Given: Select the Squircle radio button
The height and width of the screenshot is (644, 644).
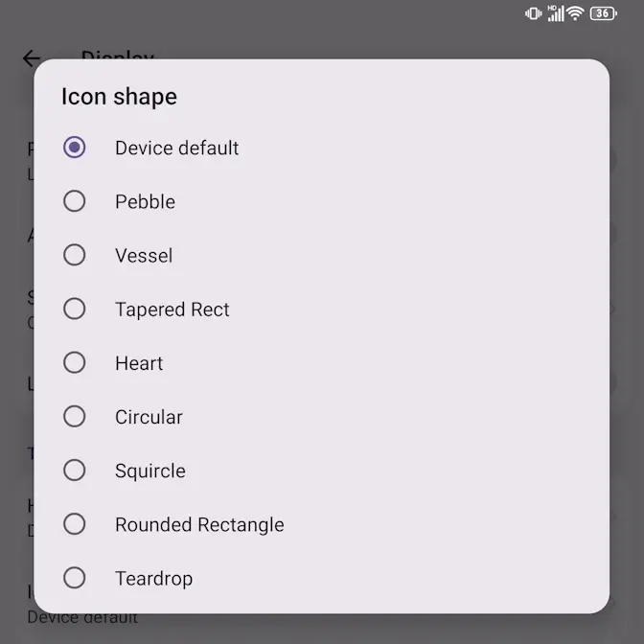Looking at the screenshot, I should click(x=74, y=470).
